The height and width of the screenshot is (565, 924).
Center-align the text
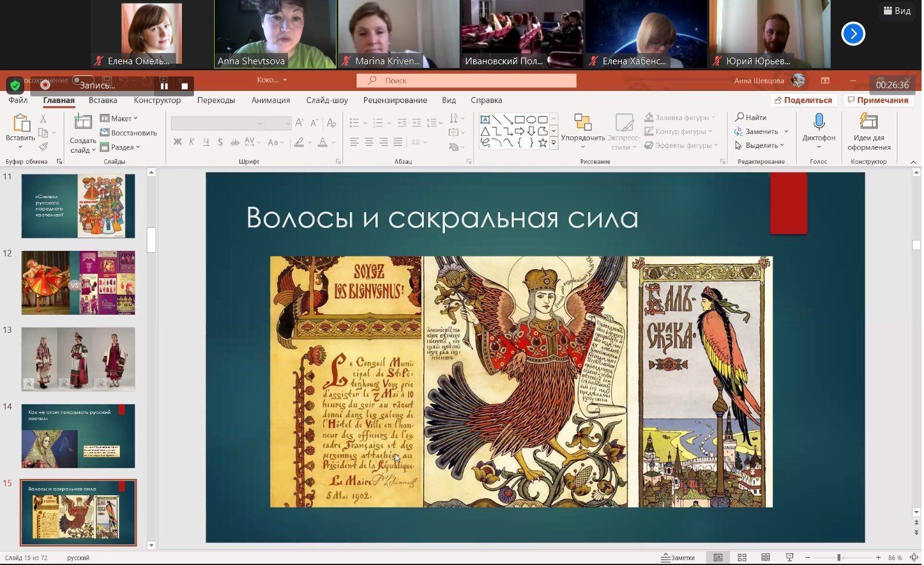pyautogui.click(x=369, y=142)
